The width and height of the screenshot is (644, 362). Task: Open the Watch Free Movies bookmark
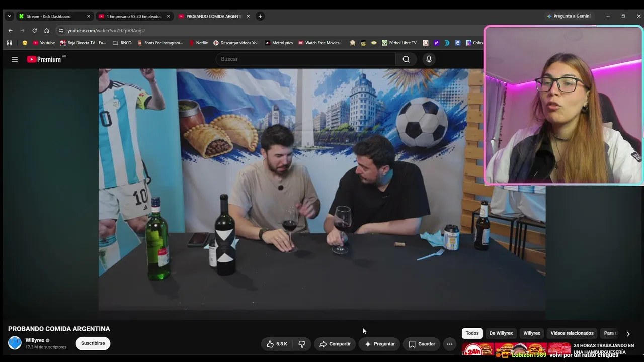click(320, 43)
